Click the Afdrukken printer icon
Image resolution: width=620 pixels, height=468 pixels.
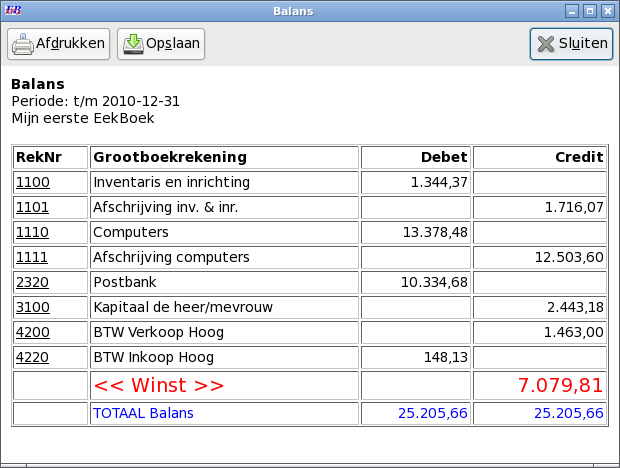tap(23, 44)
